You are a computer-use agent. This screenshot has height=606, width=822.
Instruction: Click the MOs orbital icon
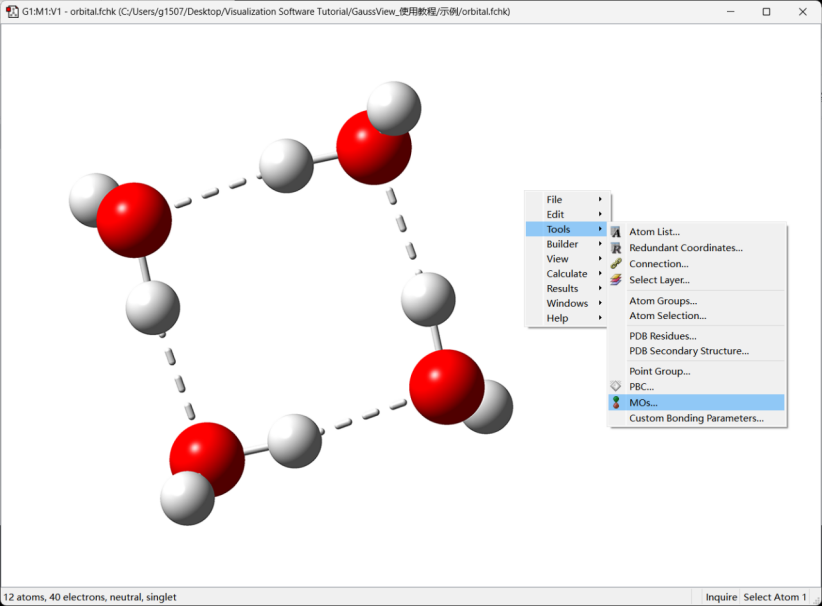click(x=616, y=403)
